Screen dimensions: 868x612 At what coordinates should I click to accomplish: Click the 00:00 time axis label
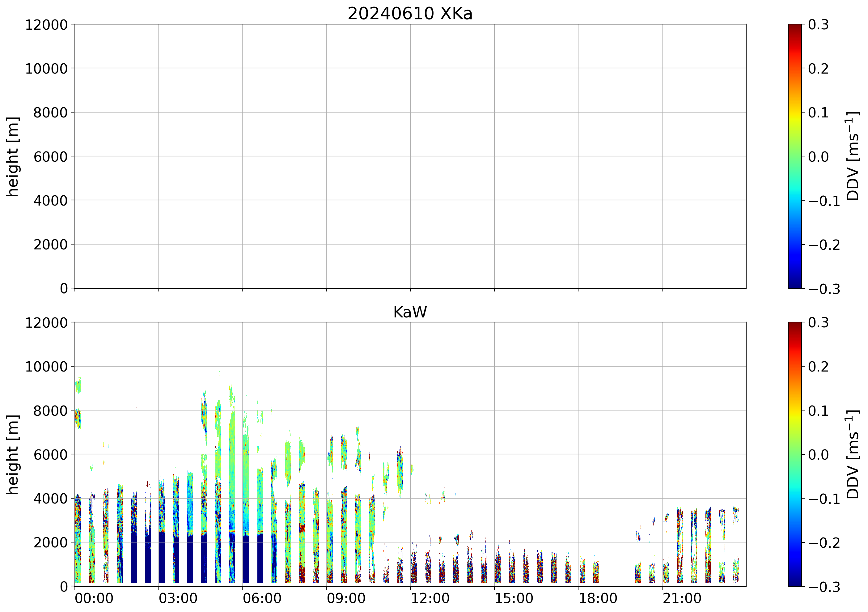pos(94,598)
